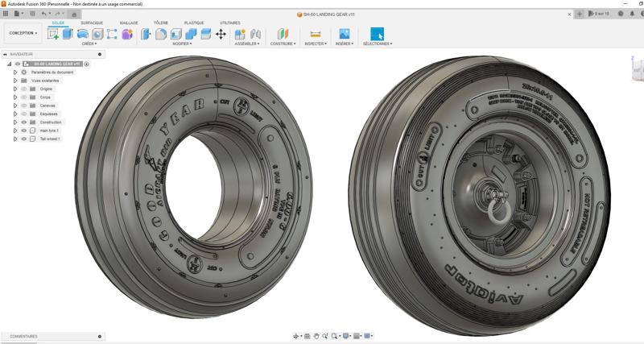The width and height of the screenshot is (644, 344).
Task: Select the Combine bodies tool icon
Action: coord(191,34)
